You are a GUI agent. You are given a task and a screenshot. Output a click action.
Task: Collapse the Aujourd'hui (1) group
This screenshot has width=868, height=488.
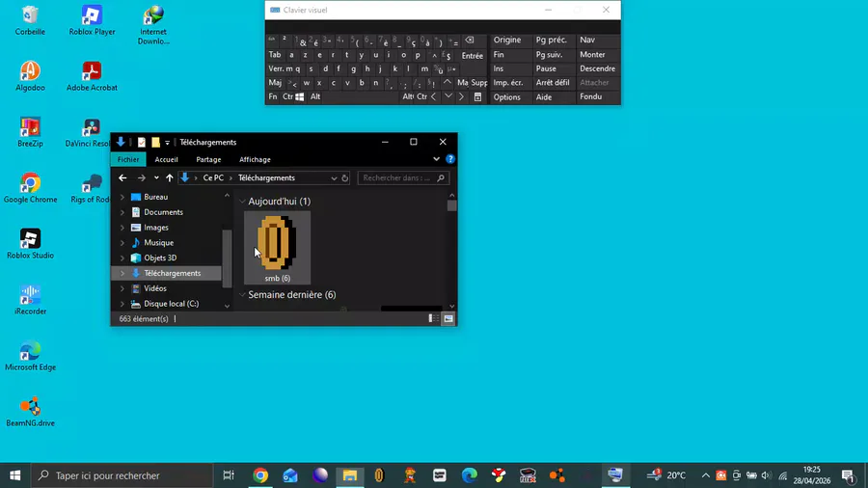[242, 202]
